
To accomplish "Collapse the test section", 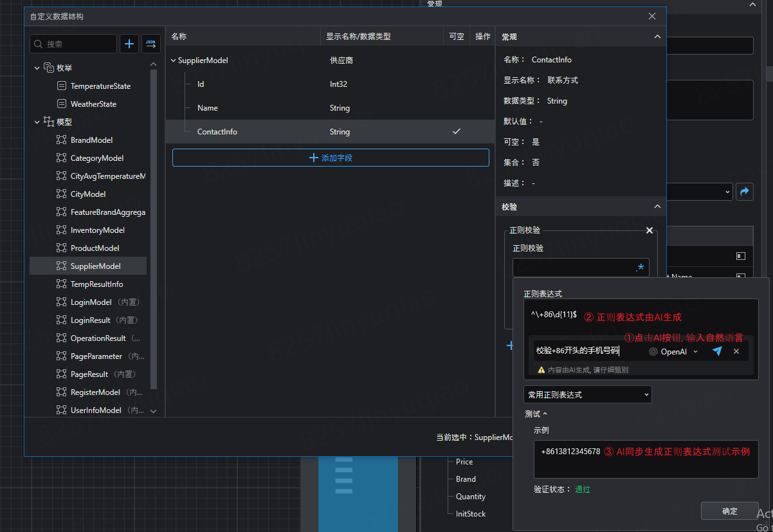I will (536, 414).
